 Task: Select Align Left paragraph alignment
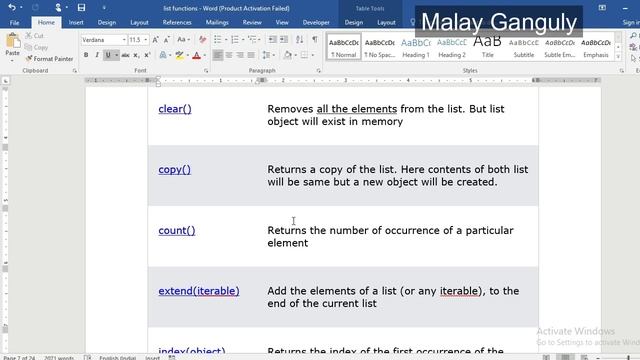[218, 55]
